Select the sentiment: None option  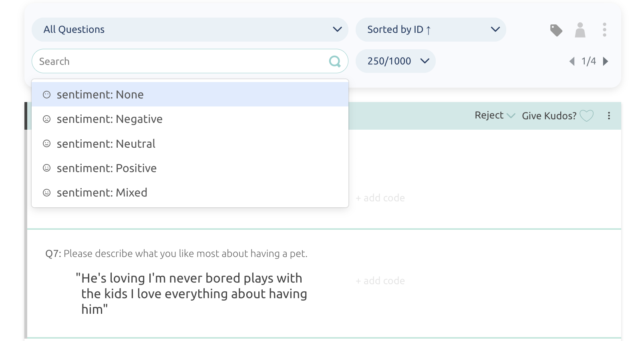pos(100,94)
